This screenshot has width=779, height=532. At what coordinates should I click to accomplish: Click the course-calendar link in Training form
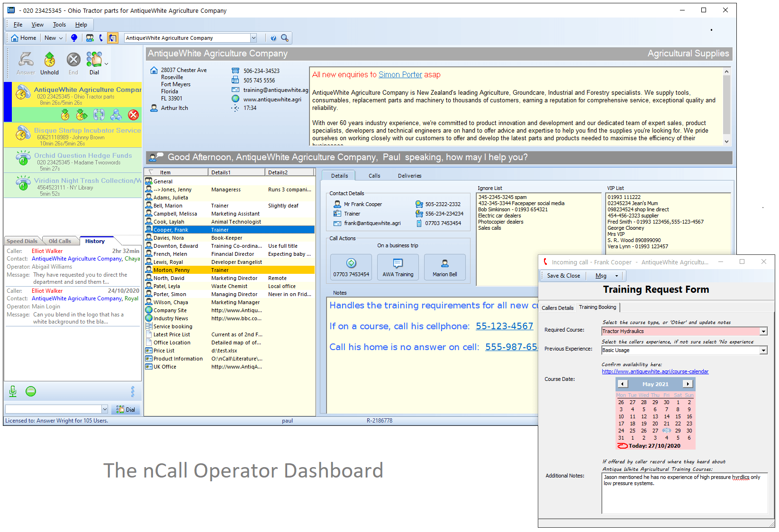(655, 371)
